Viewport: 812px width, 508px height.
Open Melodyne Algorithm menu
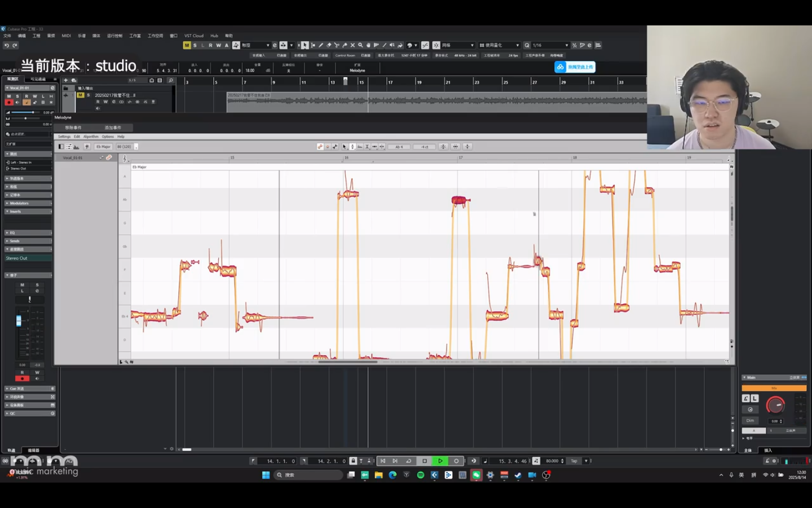pos(91,137)
